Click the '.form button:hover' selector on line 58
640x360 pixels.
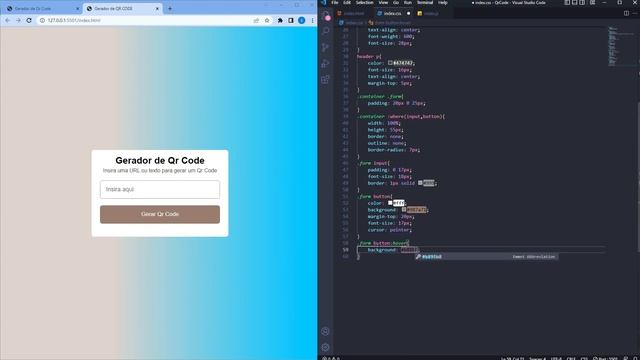pos(384,243)
